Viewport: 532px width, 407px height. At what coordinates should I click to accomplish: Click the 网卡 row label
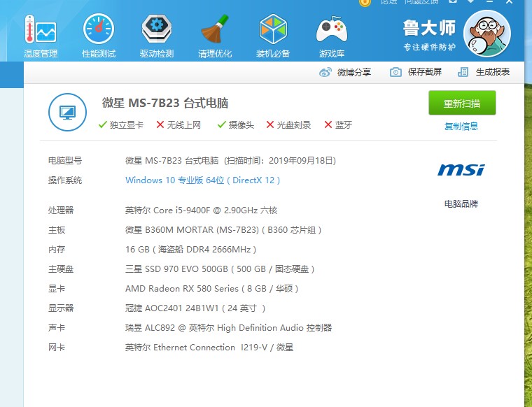coord(56,348)
